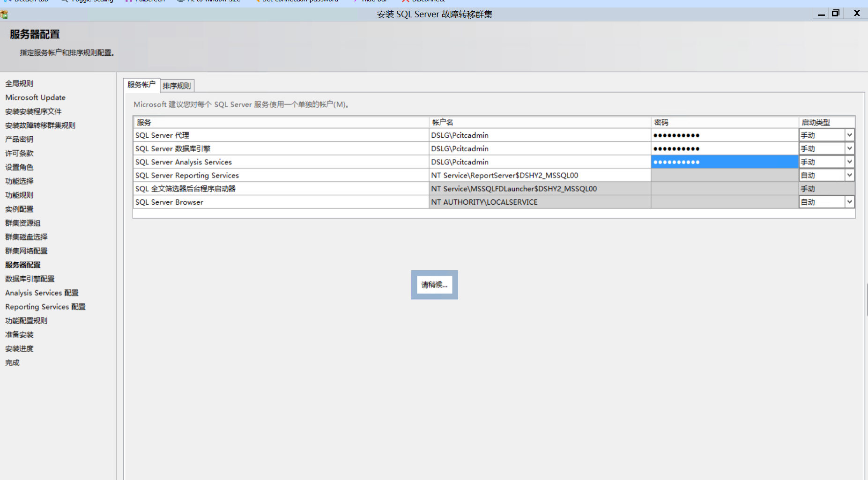868x480 pixels.
Task: Select bold 服务器配置 step in sidebar
Action: click(x=23, y=265)
